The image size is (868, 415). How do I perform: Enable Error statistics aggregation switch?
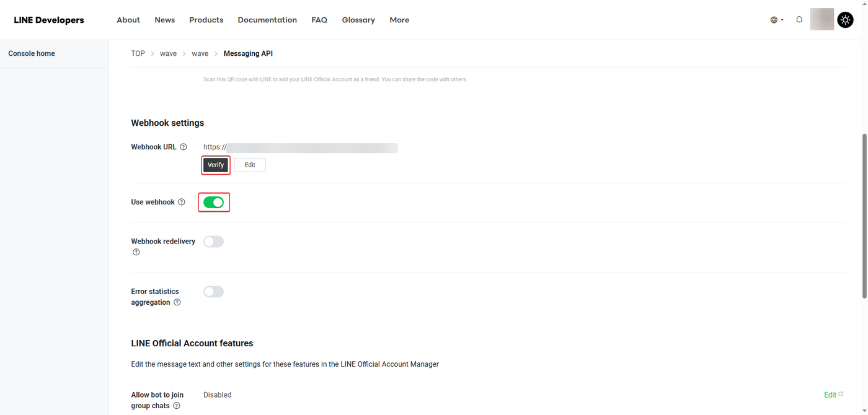click(214, 292)
